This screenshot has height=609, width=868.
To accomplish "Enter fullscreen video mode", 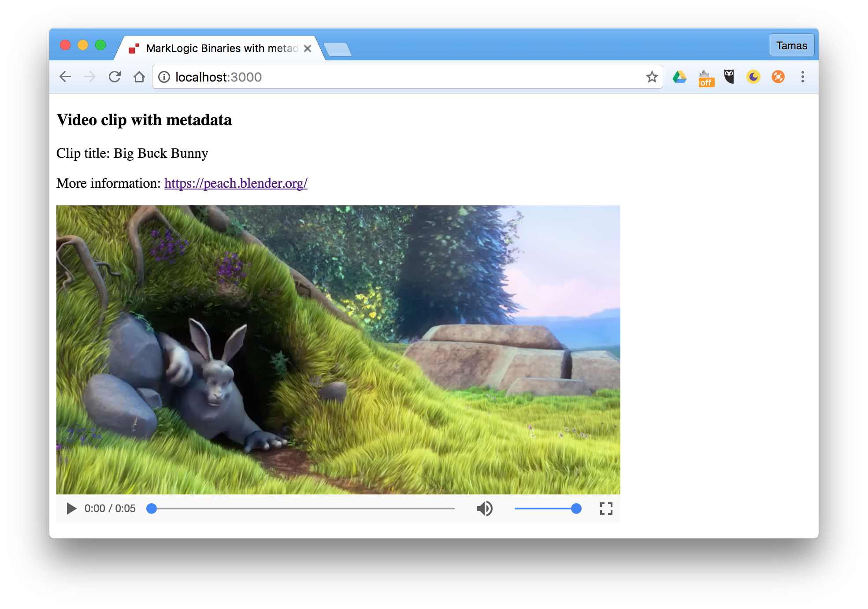I will tap(606, 509).
